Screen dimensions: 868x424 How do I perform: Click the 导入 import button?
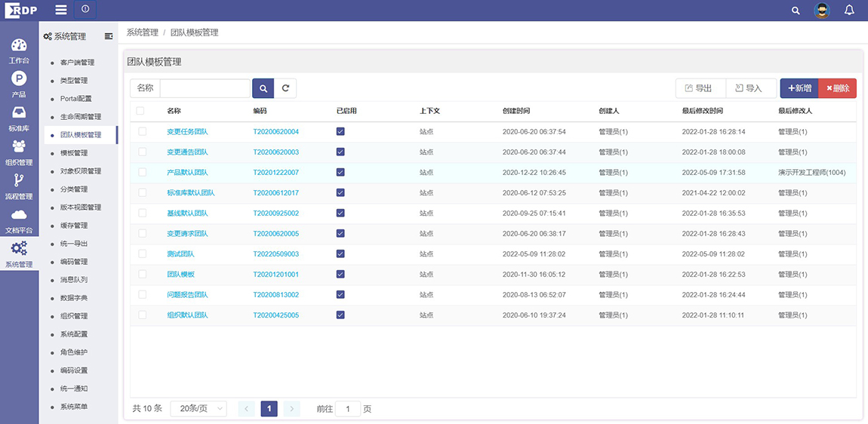[x=751, y=88]
